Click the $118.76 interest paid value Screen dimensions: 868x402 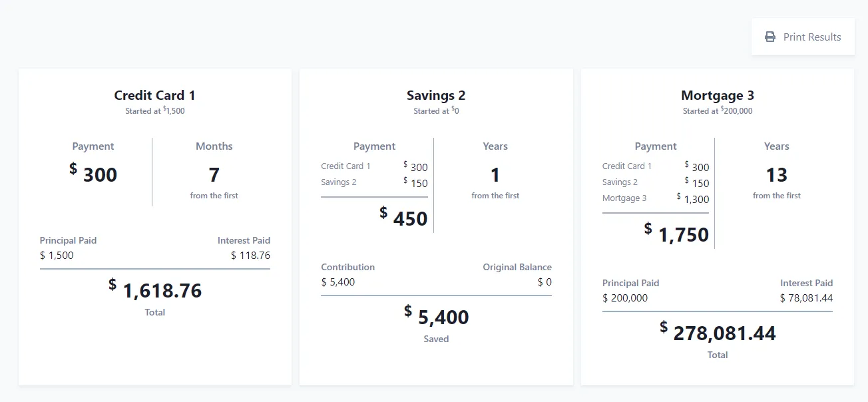pyautogui.click(x=250, y=255)
